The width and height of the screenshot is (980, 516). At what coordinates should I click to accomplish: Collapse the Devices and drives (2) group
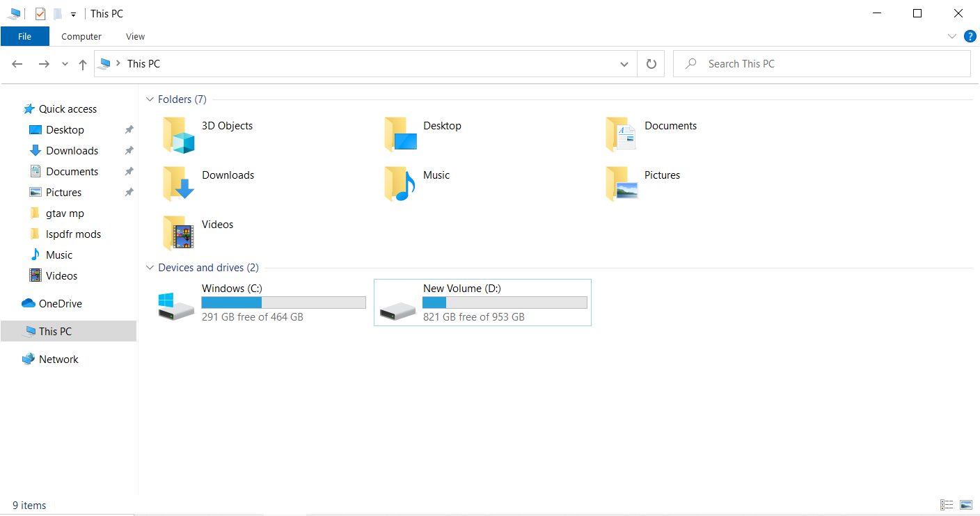[x=150, y=268]
